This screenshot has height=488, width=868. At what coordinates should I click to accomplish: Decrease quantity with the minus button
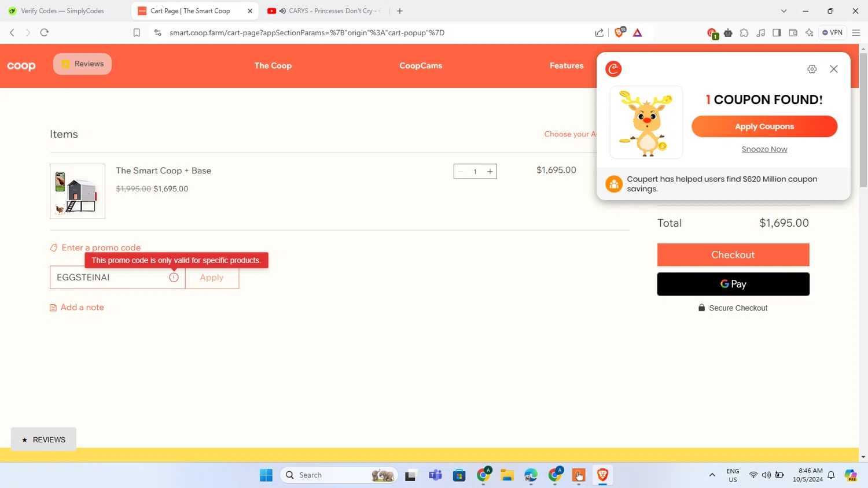461,172
